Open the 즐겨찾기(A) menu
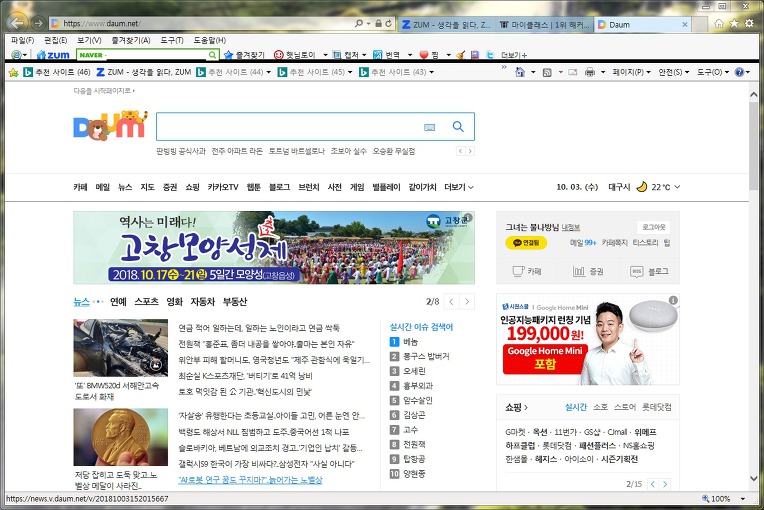764x510 pixels. pyautogui.click(x=131, y=40)
